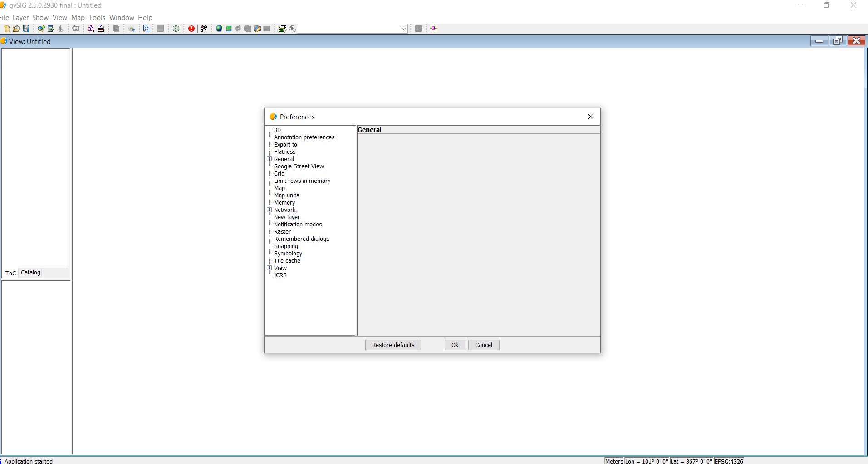
Task: Click the grey copy-documents toolbar icon
Action: click(116, 29)
